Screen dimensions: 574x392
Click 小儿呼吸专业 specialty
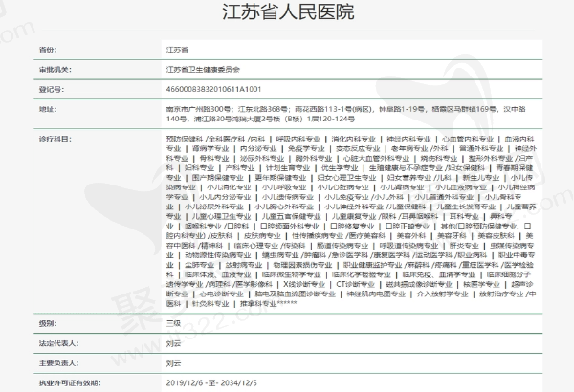coord(284,187)
